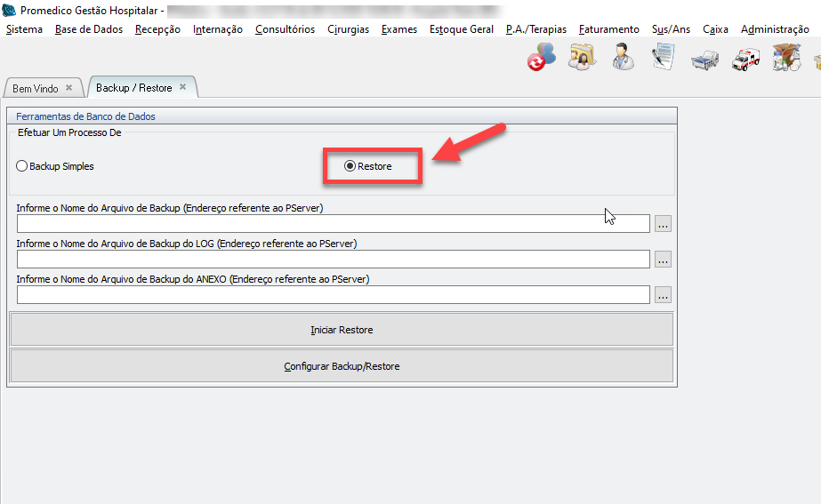
Task: Click the Iniciar Restore button
Action: pos(342,330)
